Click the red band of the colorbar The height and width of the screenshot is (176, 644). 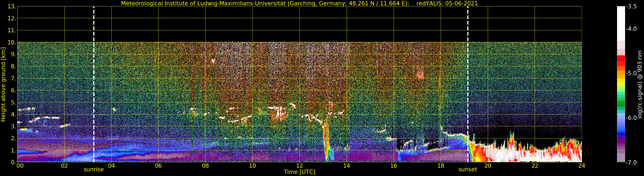621,60
